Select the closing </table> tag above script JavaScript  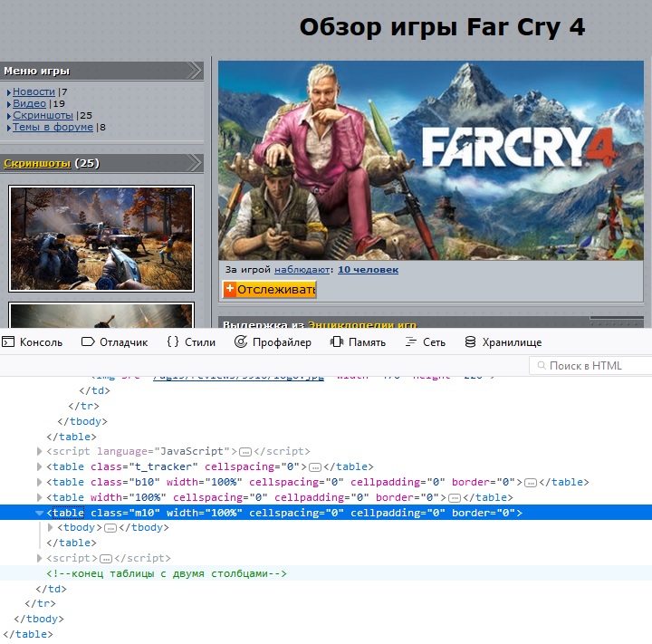click(72, 437)
